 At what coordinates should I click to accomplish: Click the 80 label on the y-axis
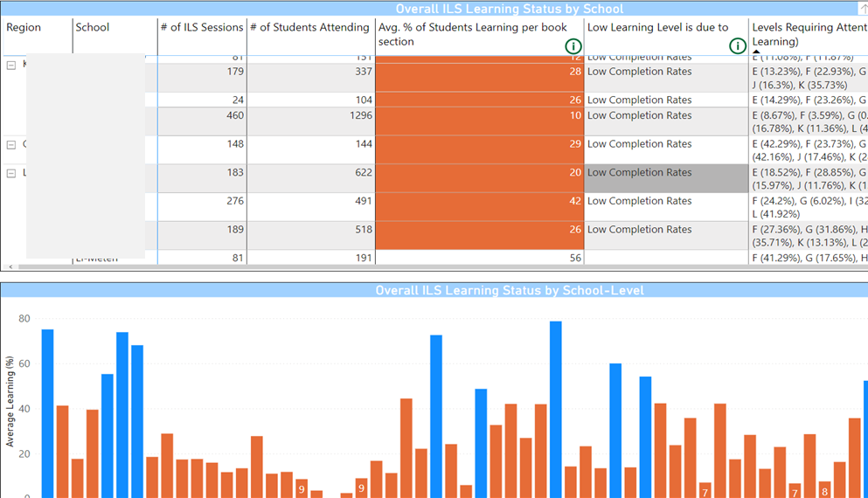pyautogui.click(x=24, y=319)
